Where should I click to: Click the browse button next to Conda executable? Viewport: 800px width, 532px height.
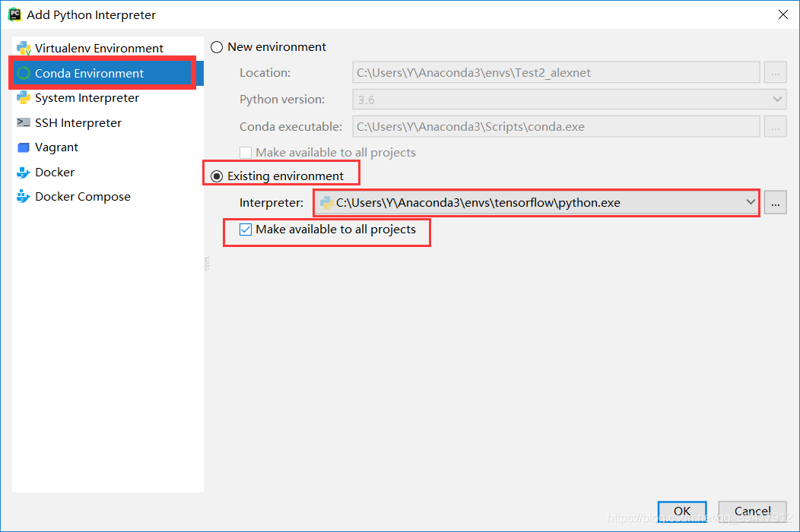tap(775, 125)
